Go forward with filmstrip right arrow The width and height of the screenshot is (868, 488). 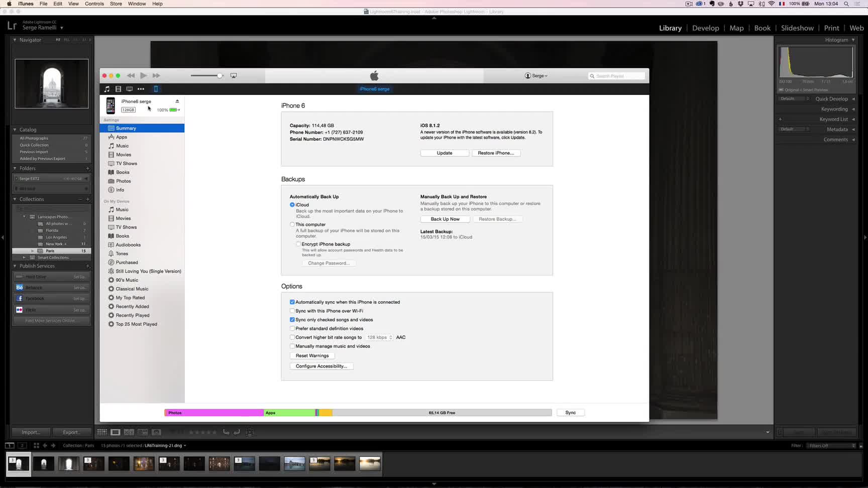53,445
